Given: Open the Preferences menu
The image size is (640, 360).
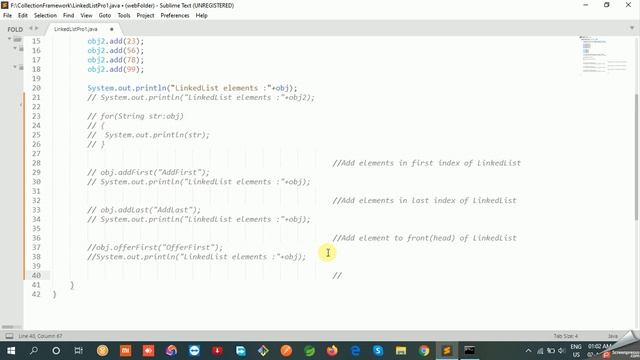Looking at the screenshot, I should click(175, 16).
